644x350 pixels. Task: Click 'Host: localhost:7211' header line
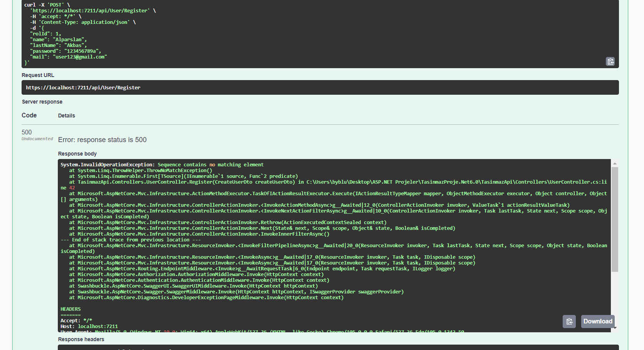coord(89,326)
